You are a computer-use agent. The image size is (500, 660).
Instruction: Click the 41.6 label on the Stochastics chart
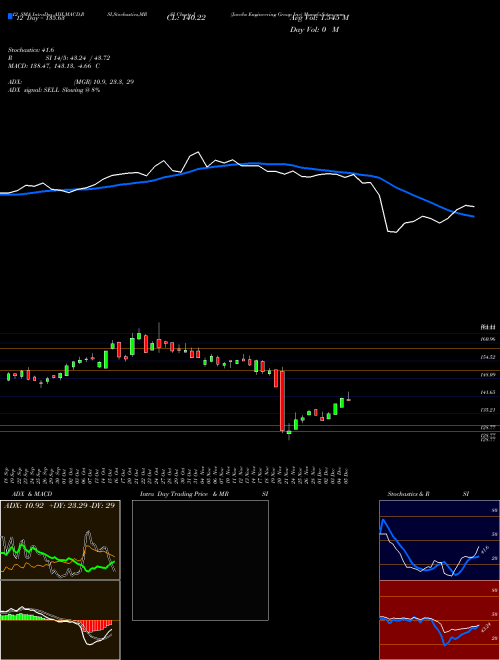pyautogui.click(x=484, y=550)
